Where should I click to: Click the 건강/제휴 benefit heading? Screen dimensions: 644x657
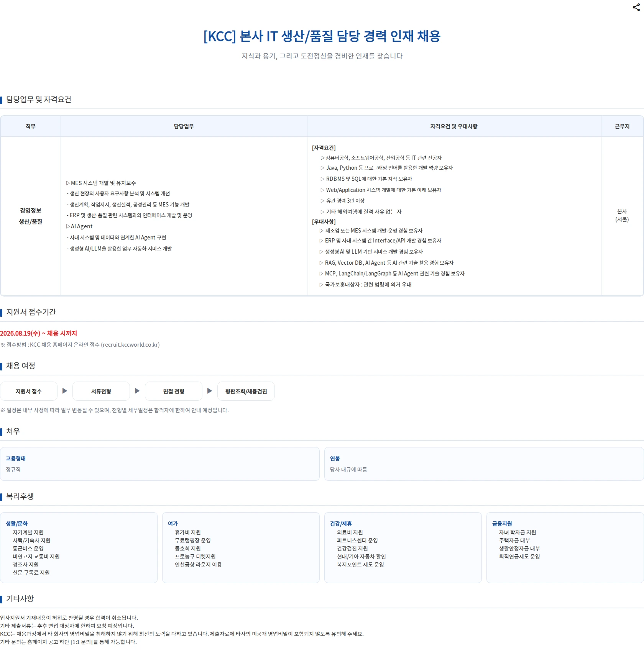pyautogui.click(x=341, y=524)
